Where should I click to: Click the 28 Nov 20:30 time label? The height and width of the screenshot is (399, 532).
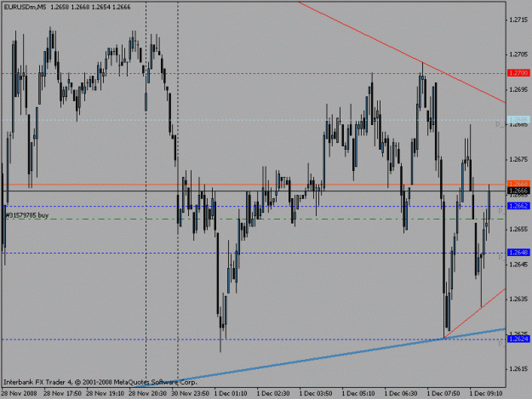(148, 394)
